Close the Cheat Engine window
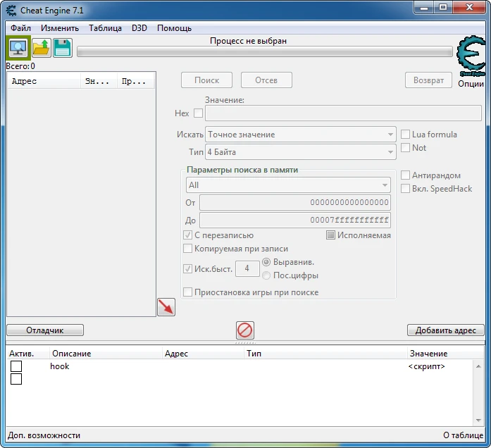 (x=469, y=8)
